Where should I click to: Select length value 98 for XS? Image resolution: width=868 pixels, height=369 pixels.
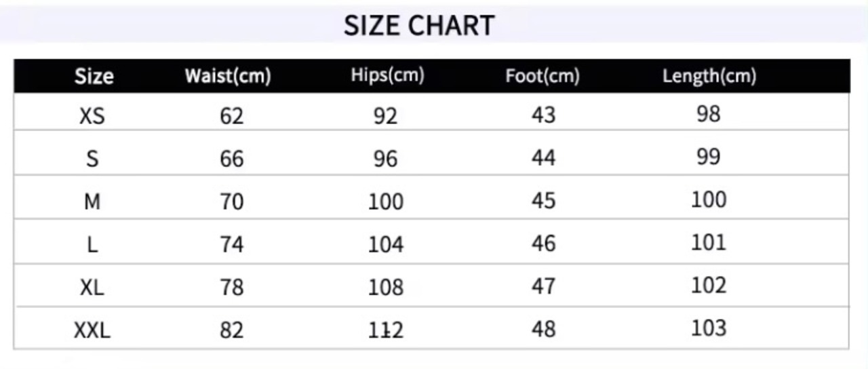708,114
